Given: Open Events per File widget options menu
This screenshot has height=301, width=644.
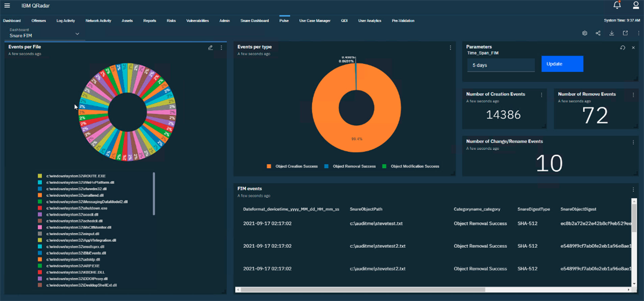Looking at the screenshot, I should (222, 48).
